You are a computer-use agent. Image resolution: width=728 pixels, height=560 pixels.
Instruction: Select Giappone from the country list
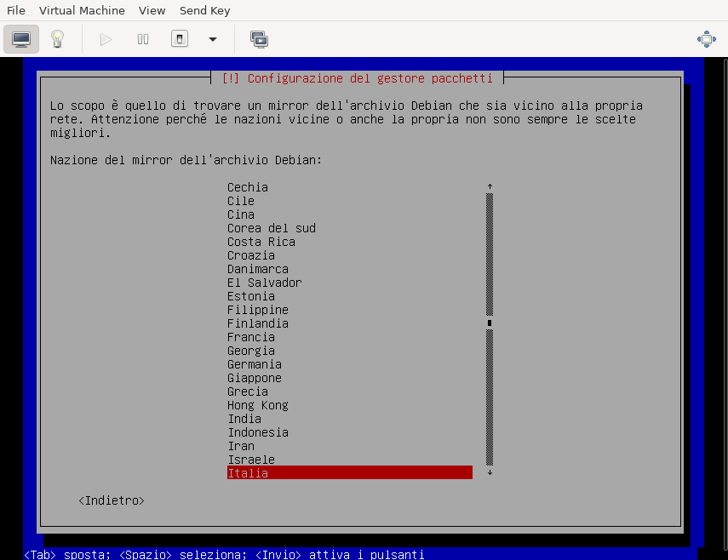(350, 378)
